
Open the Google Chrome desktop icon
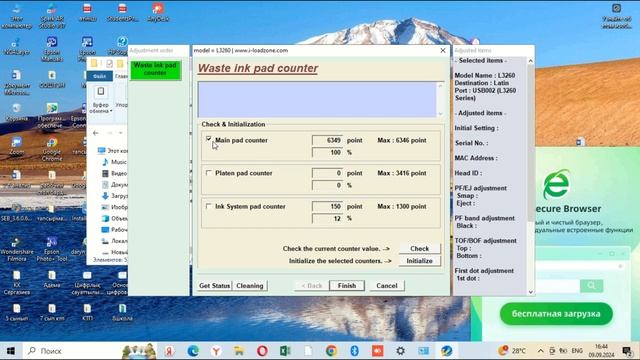(52, 149)
